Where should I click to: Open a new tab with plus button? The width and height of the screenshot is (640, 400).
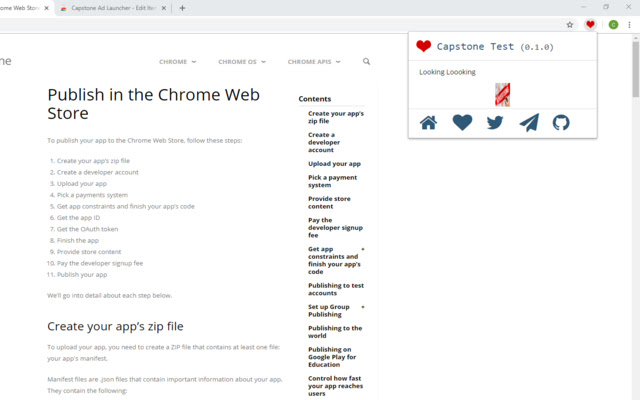[x=182, y=8]
